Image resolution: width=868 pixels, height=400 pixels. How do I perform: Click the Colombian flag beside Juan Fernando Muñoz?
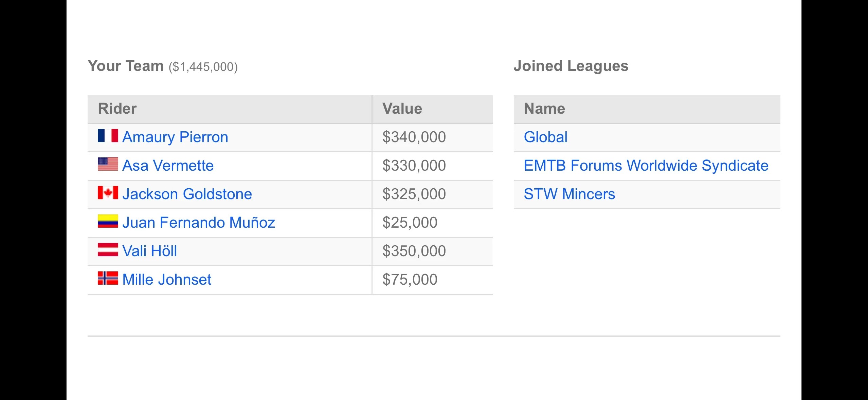[x=108, y=221]
